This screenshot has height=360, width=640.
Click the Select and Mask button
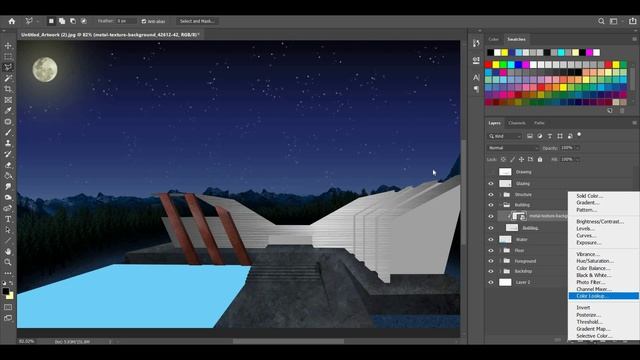(x=197, y=21)
